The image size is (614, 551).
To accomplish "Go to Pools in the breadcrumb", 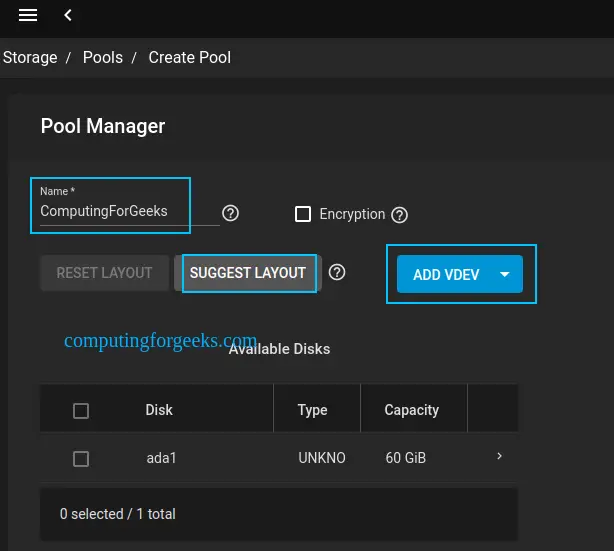I will click(x=103, y=58).
